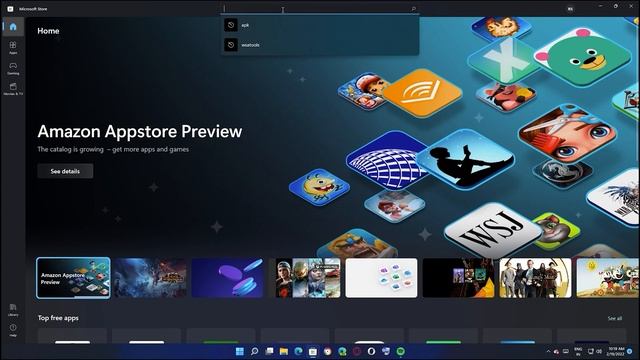Image resolution: width=640 pixels, height=360 pixels.
Task: Open the clock and date in taskbar
Action: coord(616,351)
